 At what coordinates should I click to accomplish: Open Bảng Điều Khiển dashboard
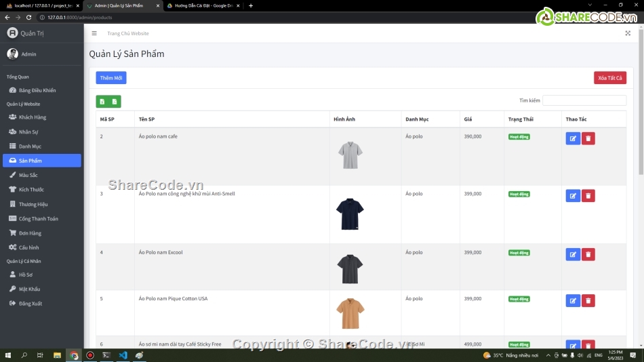[x=42, y=90]
